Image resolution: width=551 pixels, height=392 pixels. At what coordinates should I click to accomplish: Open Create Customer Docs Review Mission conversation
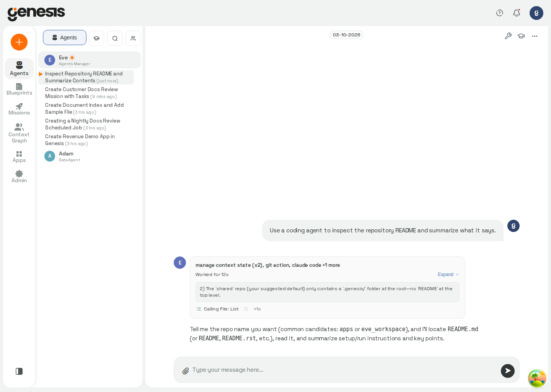pos(86,93)
